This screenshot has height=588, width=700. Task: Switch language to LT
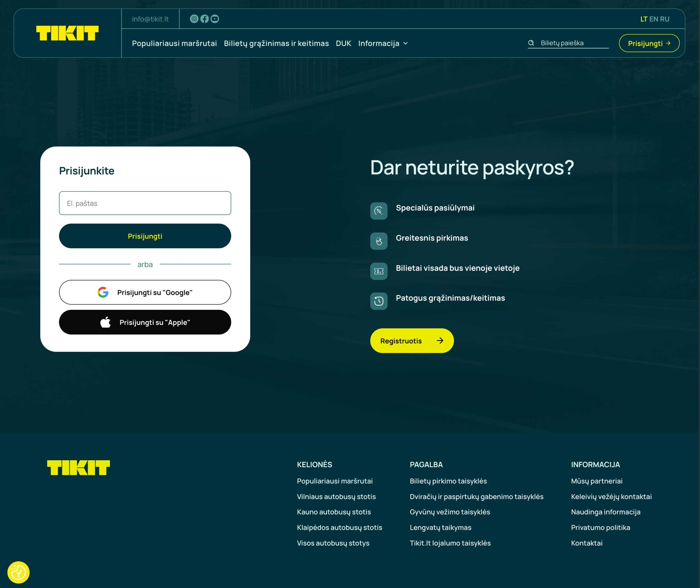tap(644, 19)
